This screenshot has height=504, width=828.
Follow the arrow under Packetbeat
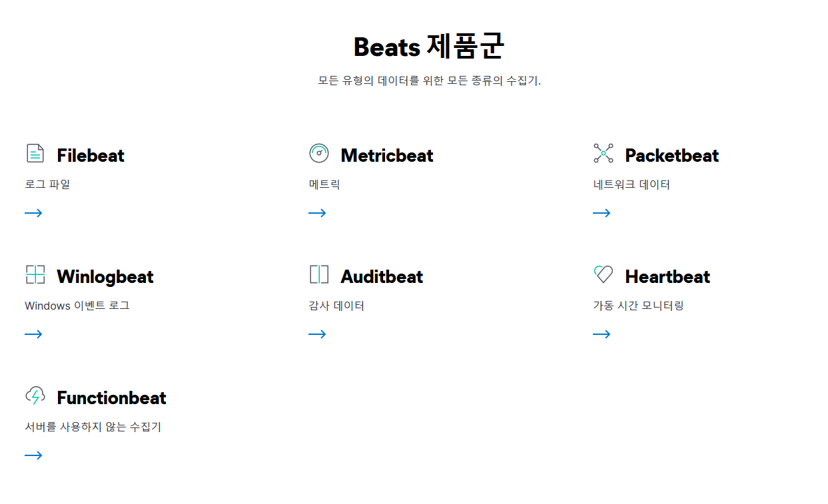point(602,213)
